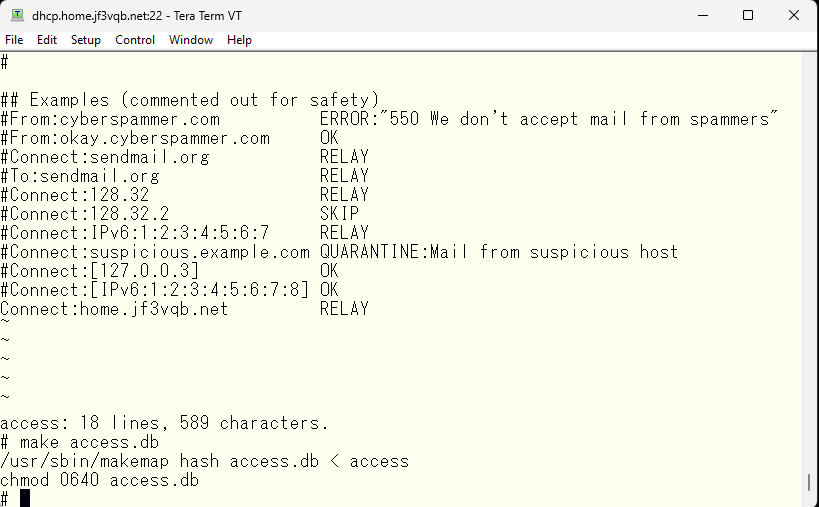Open the Setup menu
Screen dimensions: 819x507
pyautogui.click(x=86, y=40)
